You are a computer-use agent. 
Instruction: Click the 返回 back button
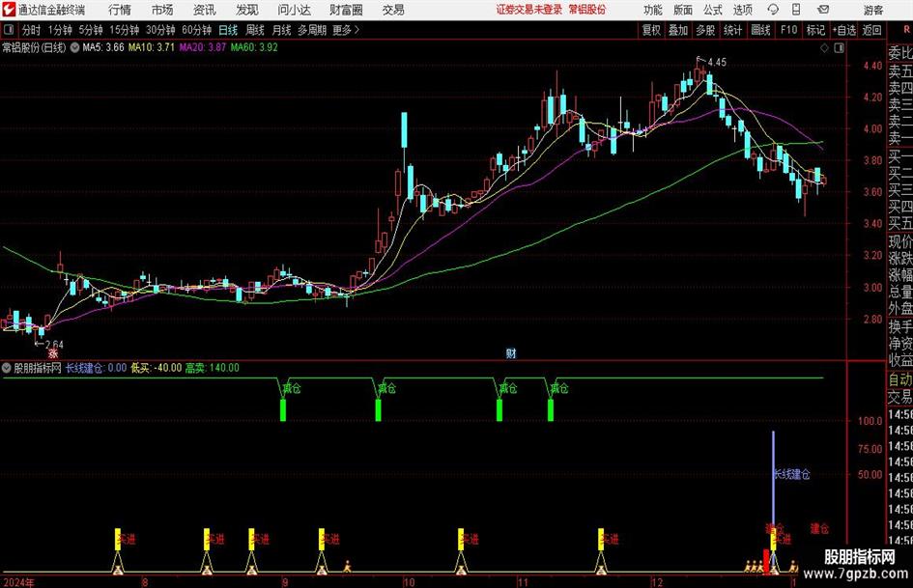coord(871,30)
